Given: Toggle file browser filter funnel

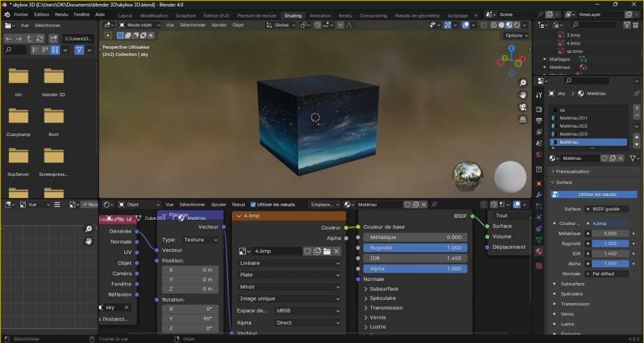Looking at the screenshot, I should [79, 50].
